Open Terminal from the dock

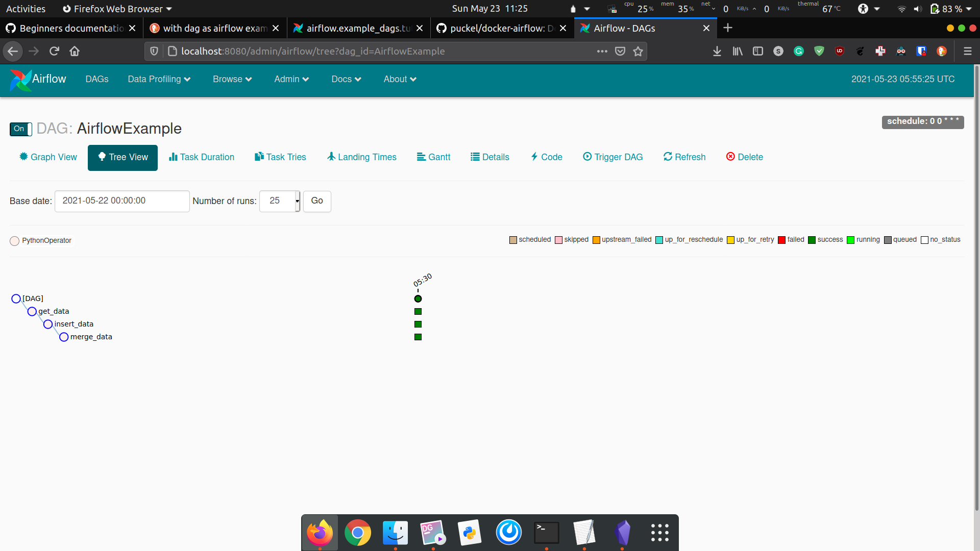click(546, 533)
